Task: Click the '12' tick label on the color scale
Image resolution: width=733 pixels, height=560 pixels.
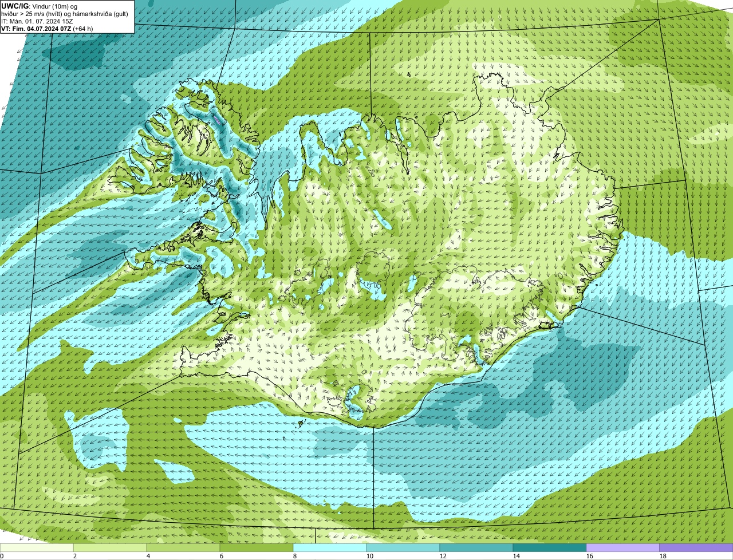Action: 443,556
